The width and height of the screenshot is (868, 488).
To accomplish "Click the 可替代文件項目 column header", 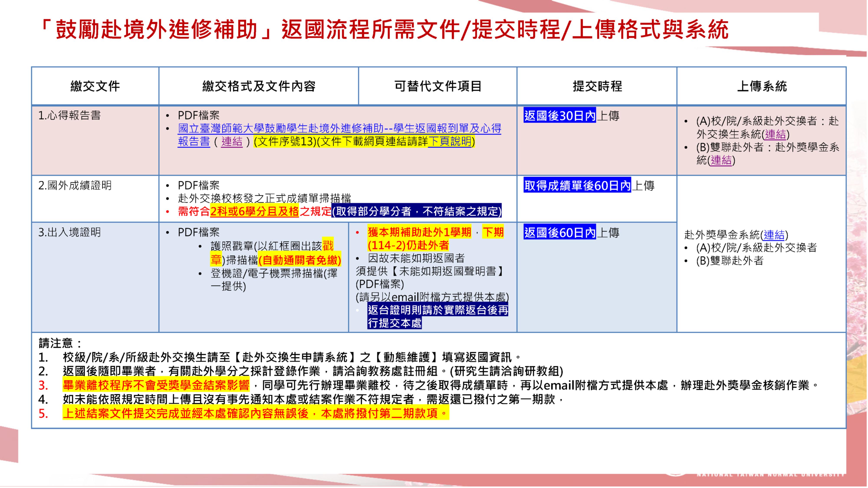I will [x=438, y=86].
